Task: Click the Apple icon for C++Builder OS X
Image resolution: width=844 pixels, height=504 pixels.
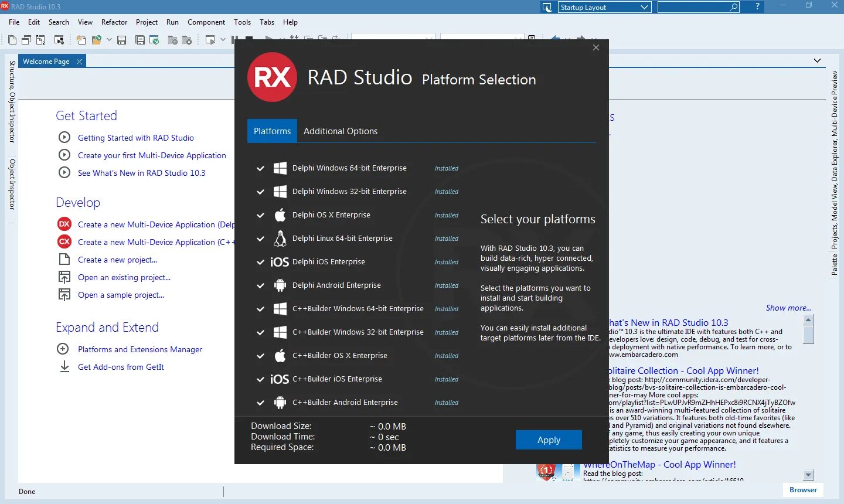Action: [x=280, y=355]
